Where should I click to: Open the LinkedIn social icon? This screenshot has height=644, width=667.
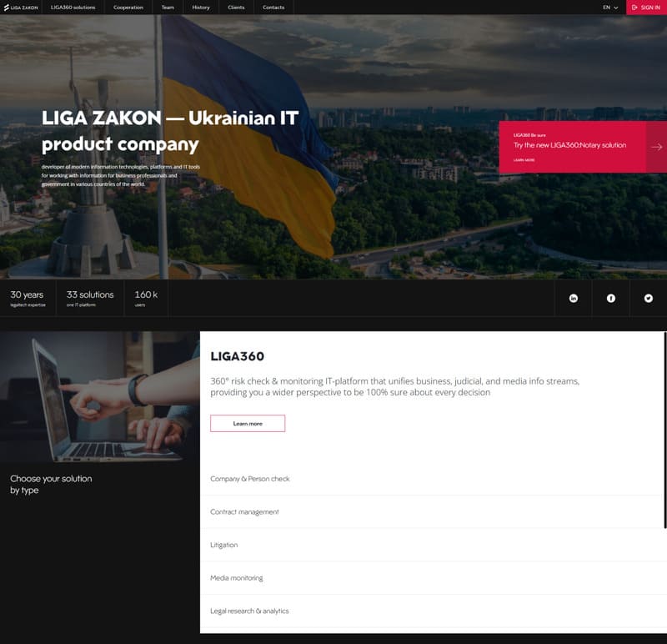pos(574,298)
